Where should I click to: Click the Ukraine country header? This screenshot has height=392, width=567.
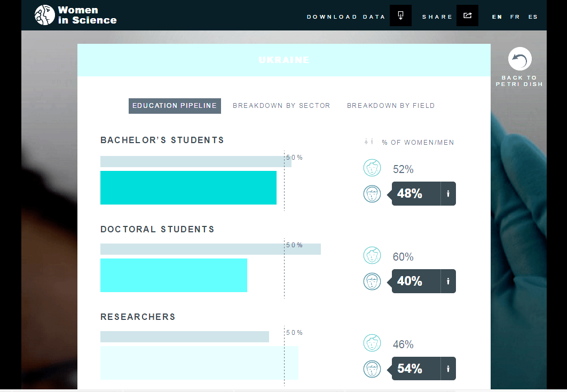pyautogui.click(x=284, y=60)
